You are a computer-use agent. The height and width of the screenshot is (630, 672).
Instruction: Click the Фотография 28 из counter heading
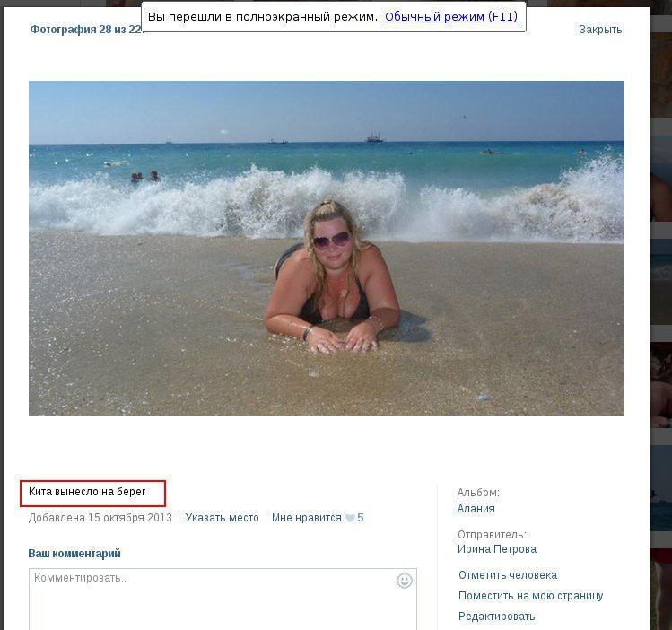(x=86, y=30)
